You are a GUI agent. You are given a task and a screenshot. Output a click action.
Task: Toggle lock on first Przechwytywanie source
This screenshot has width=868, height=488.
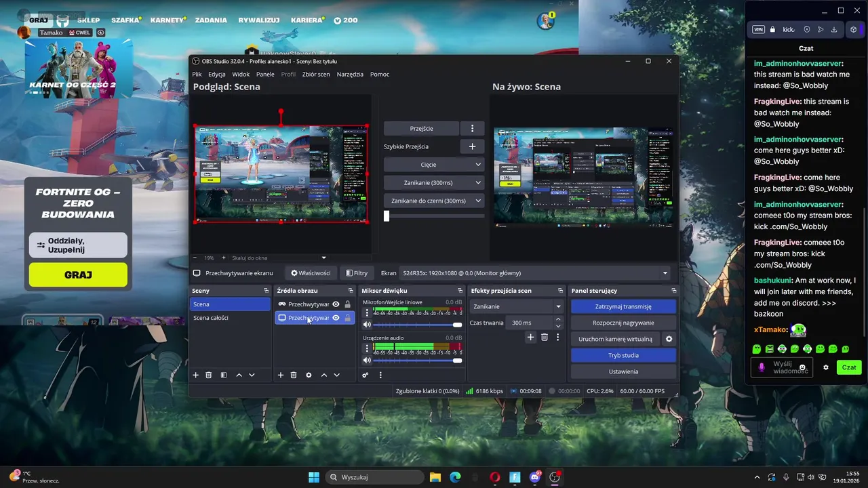point(348,304)
